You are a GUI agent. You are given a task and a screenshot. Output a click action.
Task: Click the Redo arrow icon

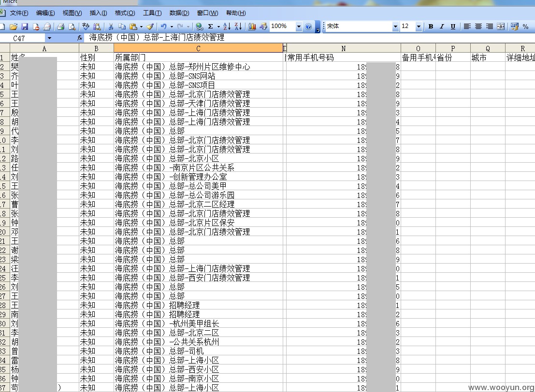pos(180,26)
